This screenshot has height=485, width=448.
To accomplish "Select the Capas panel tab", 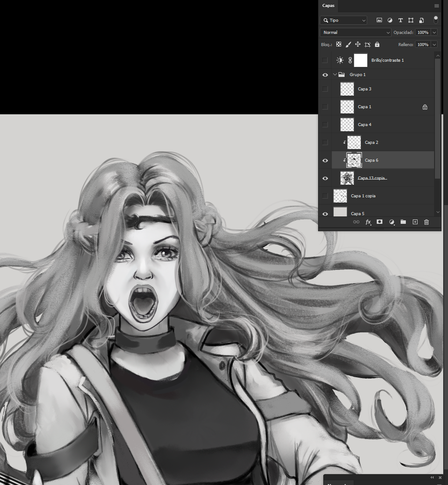I will pos(329,6).
